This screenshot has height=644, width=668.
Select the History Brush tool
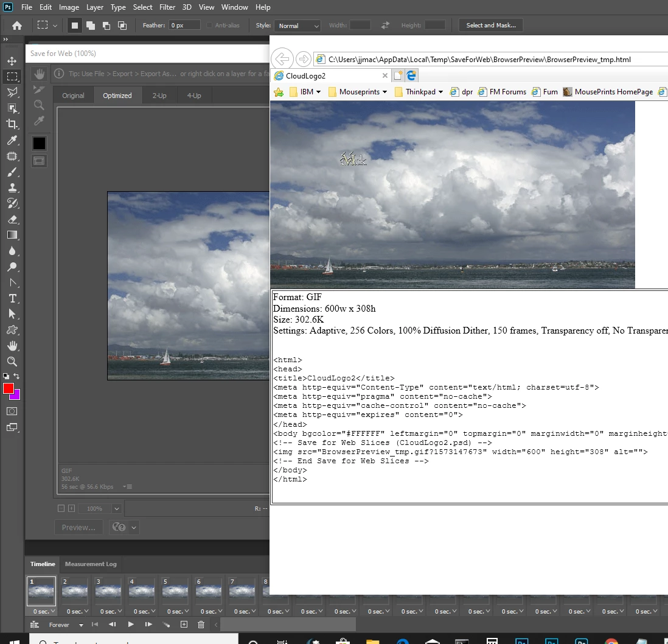pos(12,203)
